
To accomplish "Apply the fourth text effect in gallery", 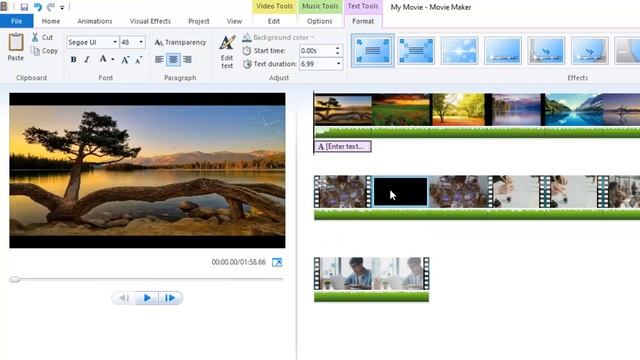I will pos(502,51).
